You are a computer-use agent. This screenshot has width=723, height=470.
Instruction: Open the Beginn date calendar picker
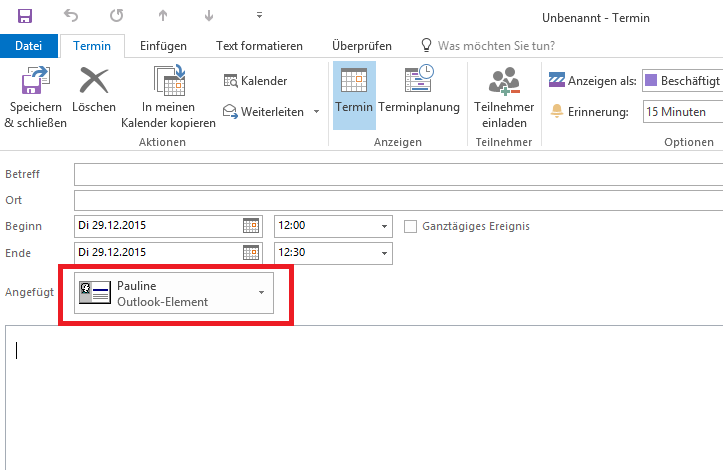[251, 226]
